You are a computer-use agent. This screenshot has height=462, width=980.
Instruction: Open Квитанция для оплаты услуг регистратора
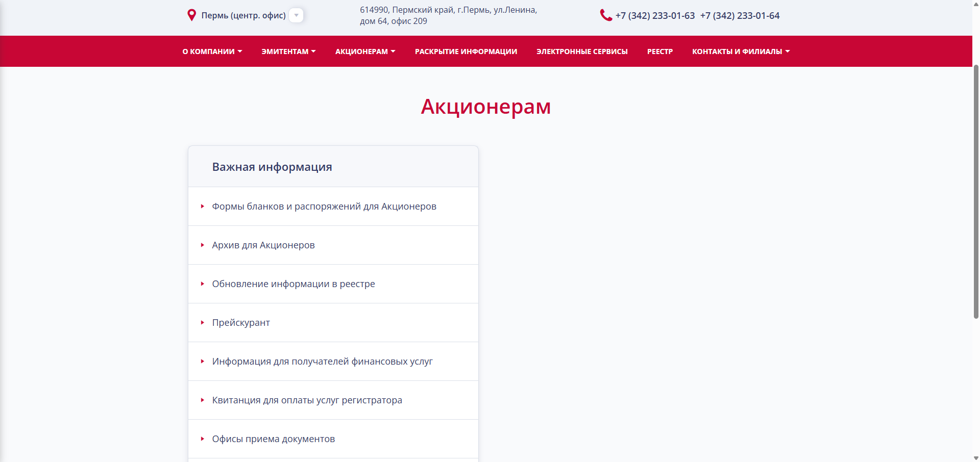(307, 400)
